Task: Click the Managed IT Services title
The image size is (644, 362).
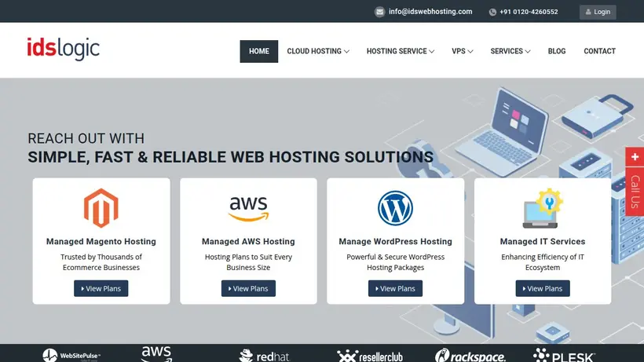Action: pos(543,241)
